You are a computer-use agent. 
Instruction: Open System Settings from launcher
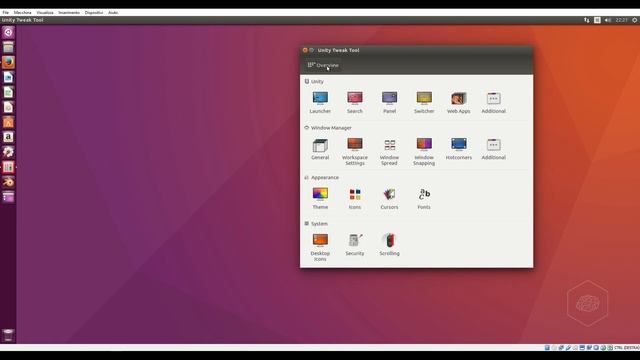point(8,152)
